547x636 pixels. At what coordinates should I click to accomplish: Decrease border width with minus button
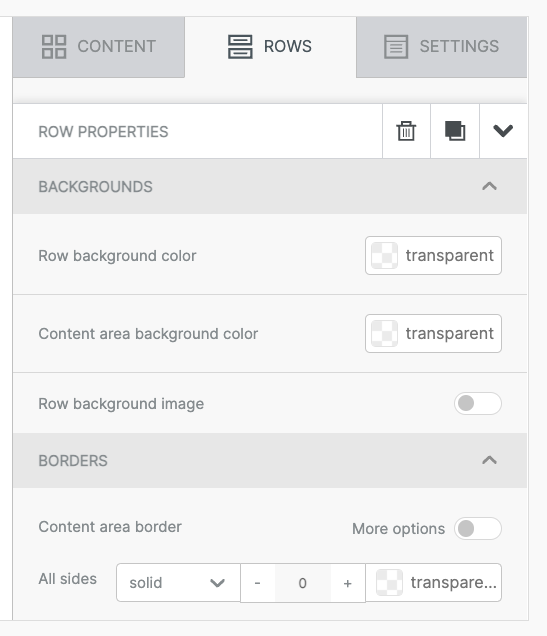(x=257, y=583)
